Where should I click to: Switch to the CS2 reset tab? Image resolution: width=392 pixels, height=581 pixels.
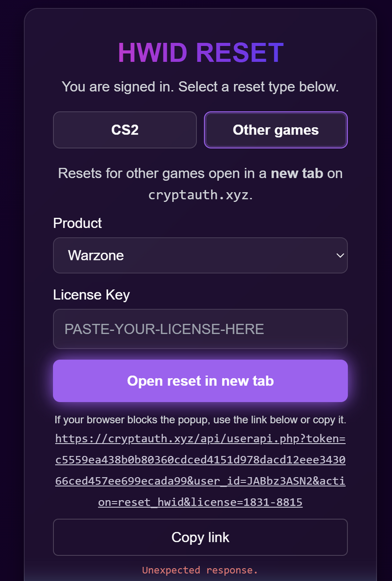tap(125, 130)
